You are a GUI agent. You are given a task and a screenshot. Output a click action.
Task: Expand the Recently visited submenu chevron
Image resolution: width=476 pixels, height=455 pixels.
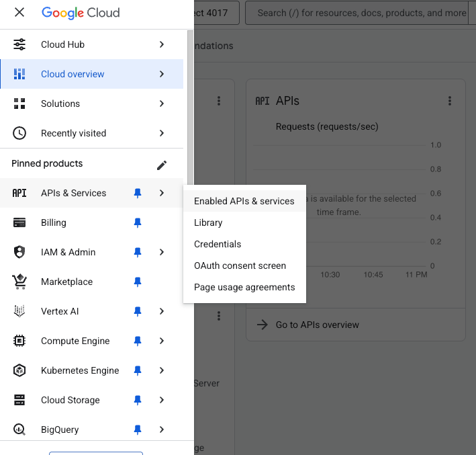click(x=162, y=133)
